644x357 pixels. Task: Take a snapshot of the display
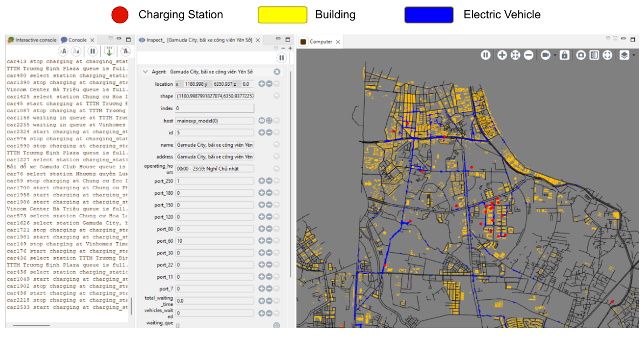point(580,55)
